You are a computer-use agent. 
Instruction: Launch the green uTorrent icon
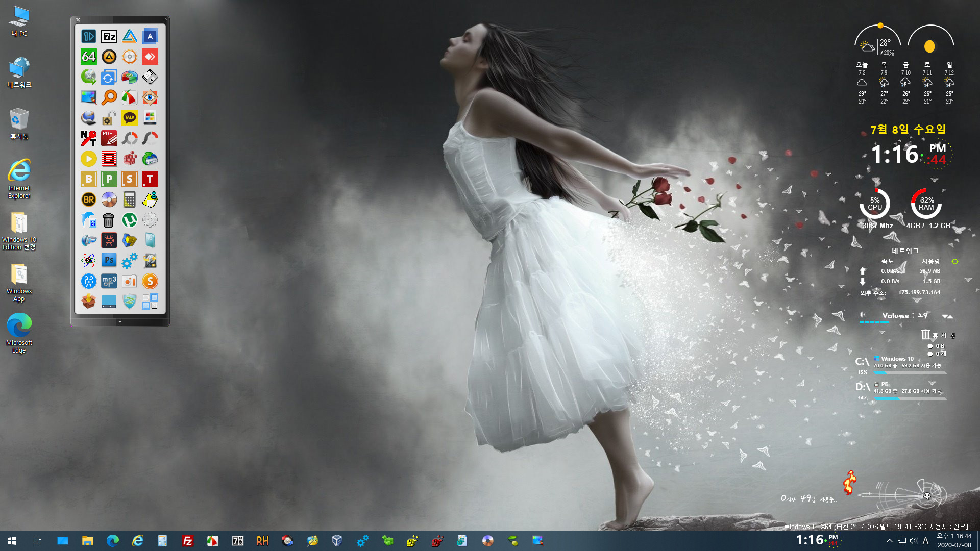(129, 220)
